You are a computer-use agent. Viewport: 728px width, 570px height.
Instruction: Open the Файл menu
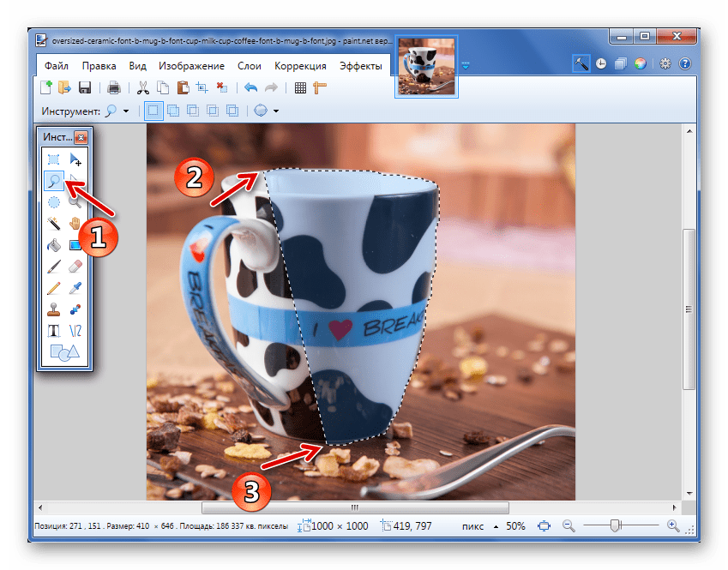click(x=56, y=66)
